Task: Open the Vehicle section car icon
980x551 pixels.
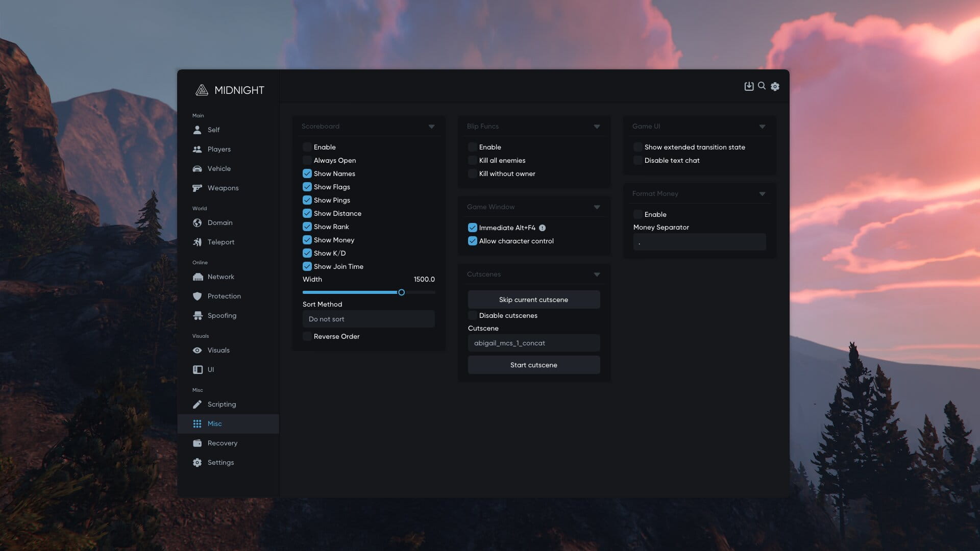Action: 197,169
